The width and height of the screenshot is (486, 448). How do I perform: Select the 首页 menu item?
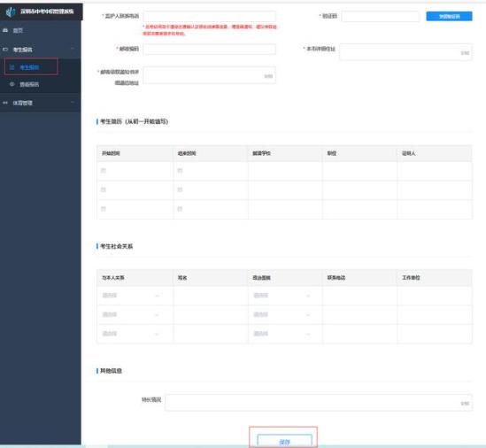pos(18,31)
